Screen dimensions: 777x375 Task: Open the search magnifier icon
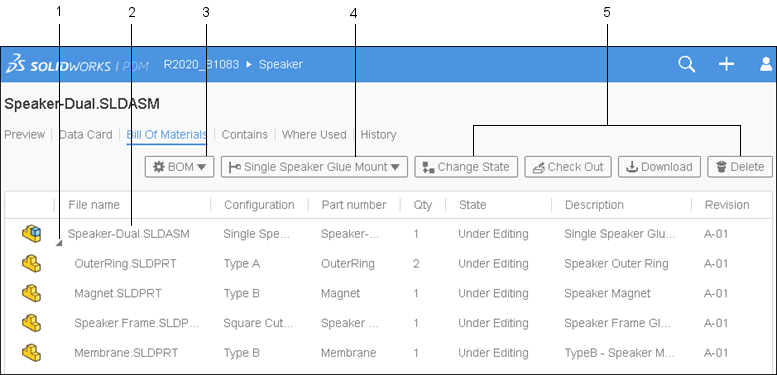686,64
